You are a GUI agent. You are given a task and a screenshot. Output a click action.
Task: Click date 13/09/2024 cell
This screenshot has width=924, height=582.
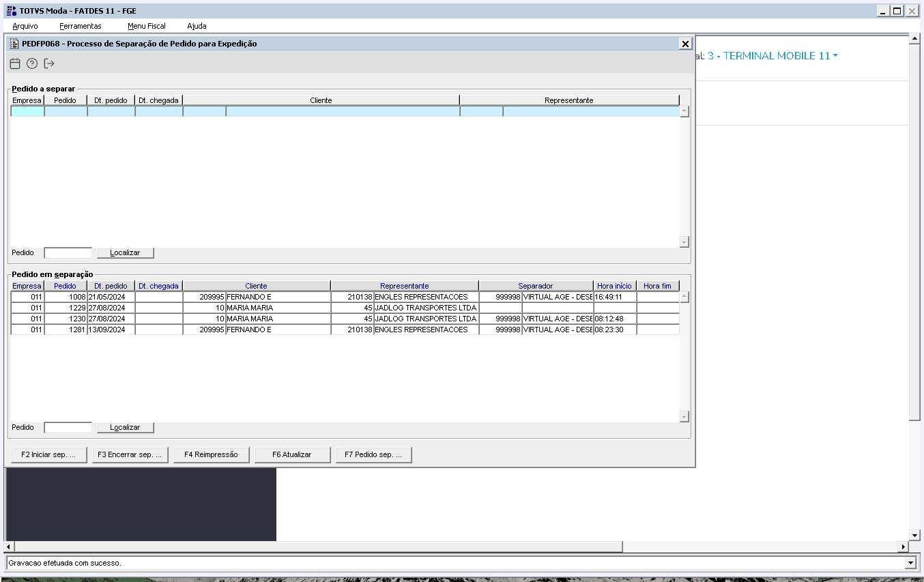click(x=111, y=330)
